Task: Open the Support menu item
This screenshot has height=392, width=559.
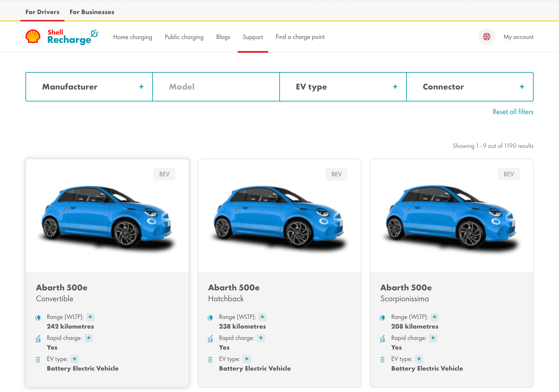Action: pos(253,37)
